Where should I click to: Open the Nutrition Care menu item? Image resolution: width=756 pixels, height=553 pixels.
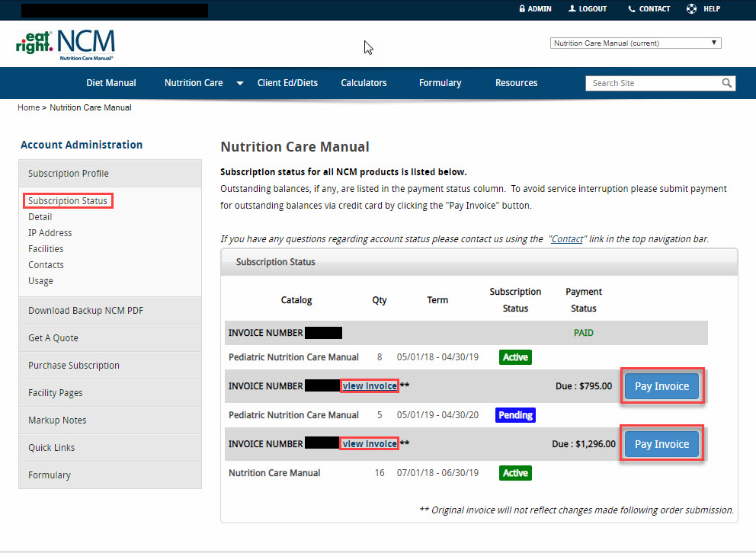194,83
